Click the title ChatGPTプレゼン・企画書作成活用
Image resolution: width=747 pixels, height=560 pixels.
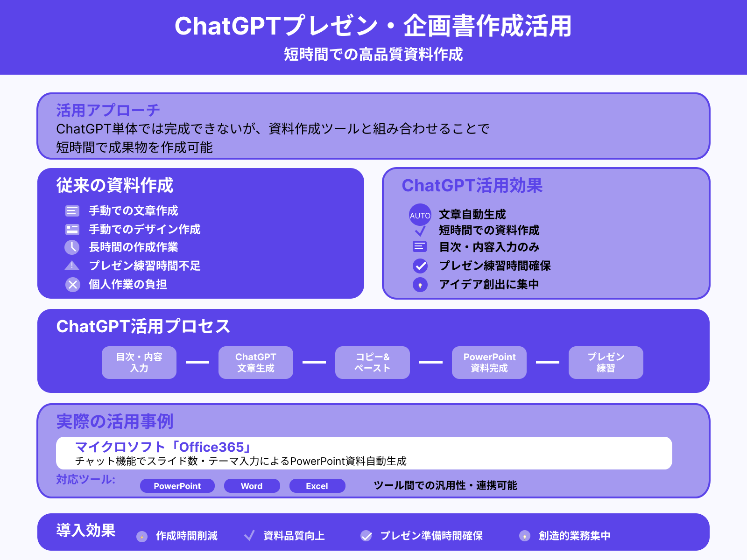pyautogui.click(x=373, y=26)
